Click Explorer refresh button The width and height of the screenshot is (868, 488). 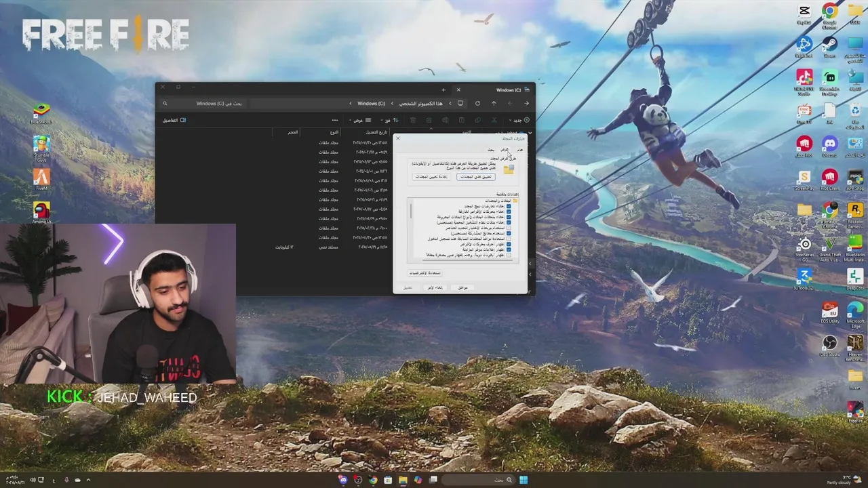477,103
